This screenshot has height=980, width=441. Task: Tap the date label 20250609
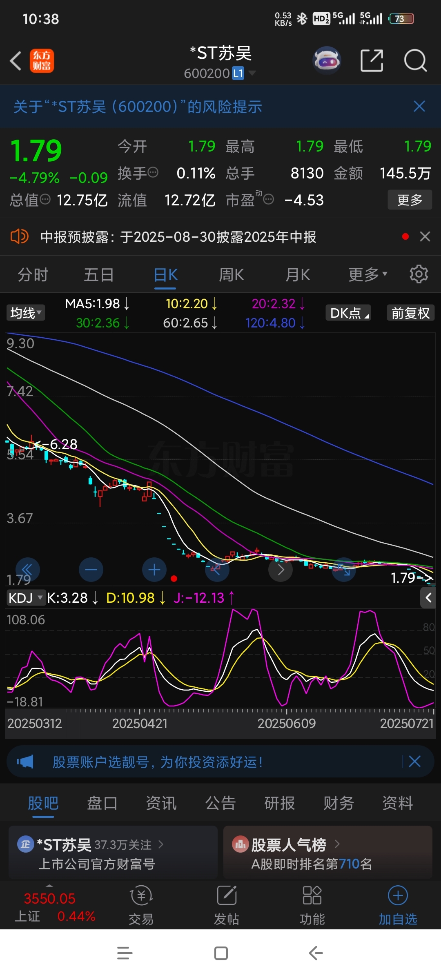[x=287, y=724]
